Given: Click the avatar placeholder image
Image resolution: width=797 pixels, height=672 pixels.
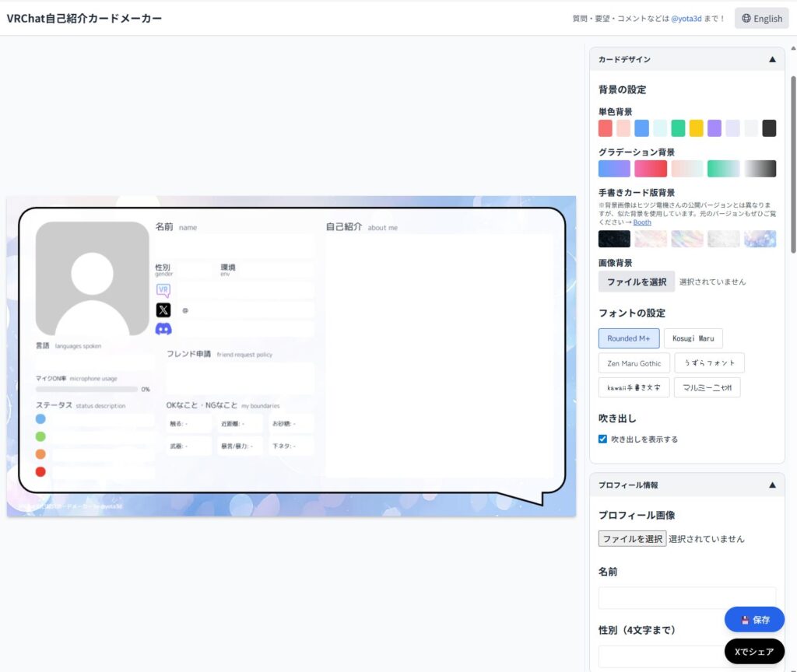Looking at the screenshot, I should pyautogui.click(x=92, y=278).
